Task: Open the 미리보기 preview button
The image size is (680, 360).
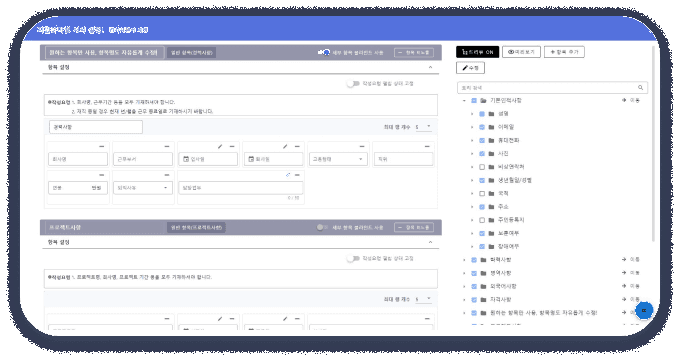Action: click(x=521, y=52)
